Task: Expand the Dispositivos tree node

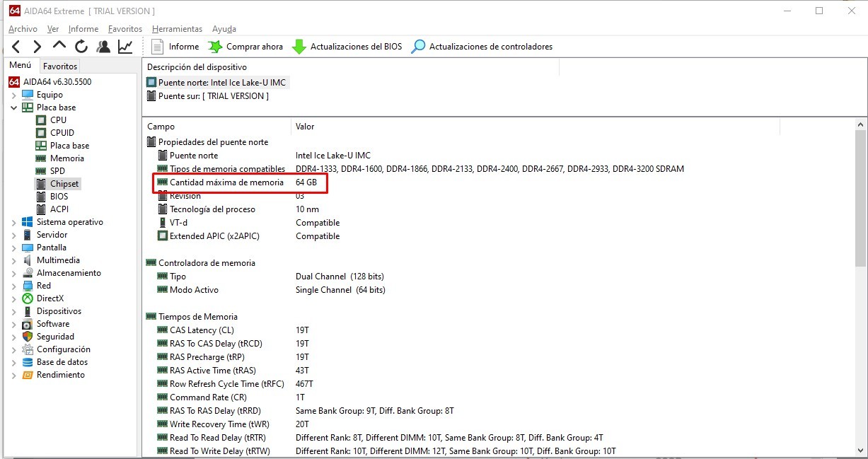Action: (14, 311)
